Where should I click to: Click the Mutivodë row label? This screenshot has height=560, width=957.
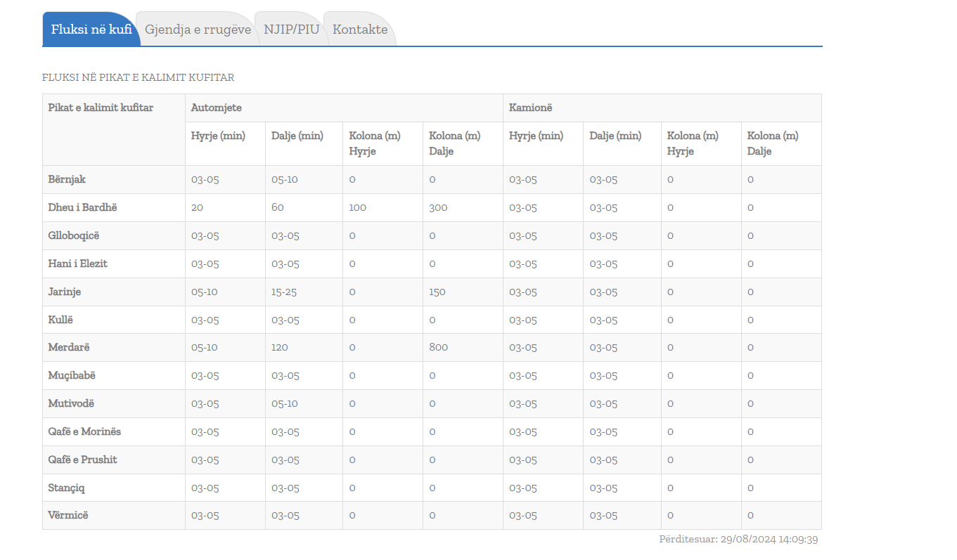(x=71, y=403)
